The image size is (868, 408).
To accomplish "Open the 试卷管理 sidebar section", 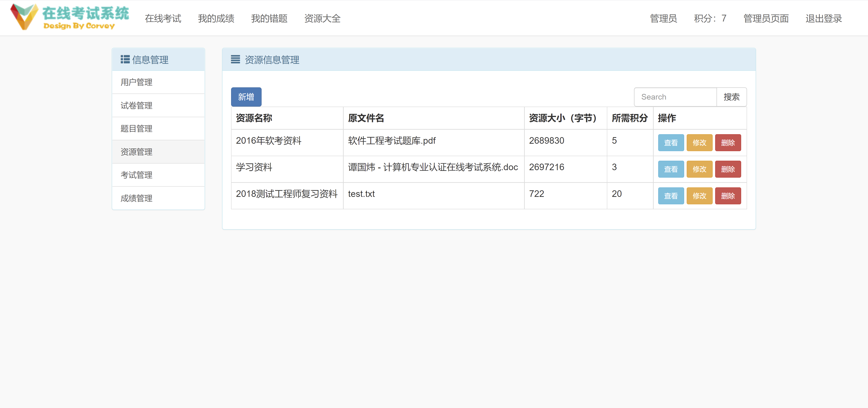I will point(136,105).
